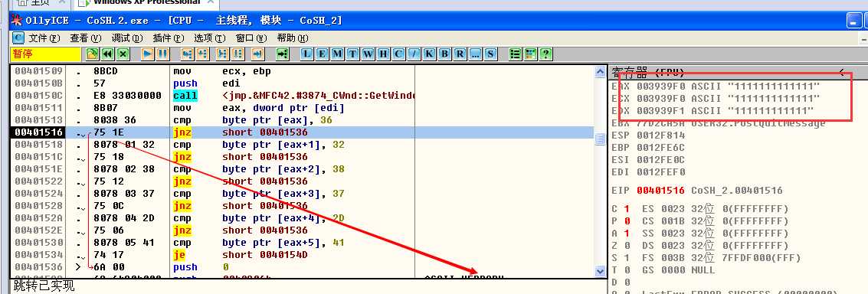The image size is (868, 294).
Task: Show Executable modules with E button
Action: pos(323,54)
